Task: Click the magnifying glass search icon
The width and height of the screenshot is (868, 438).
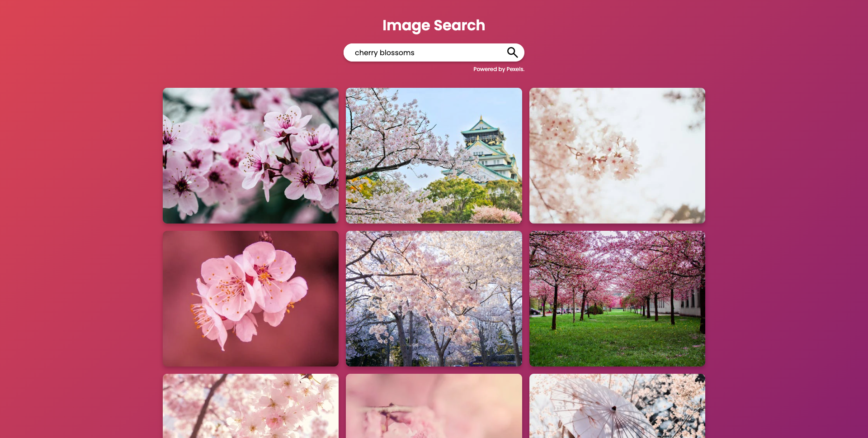Action: pos(512,52)
